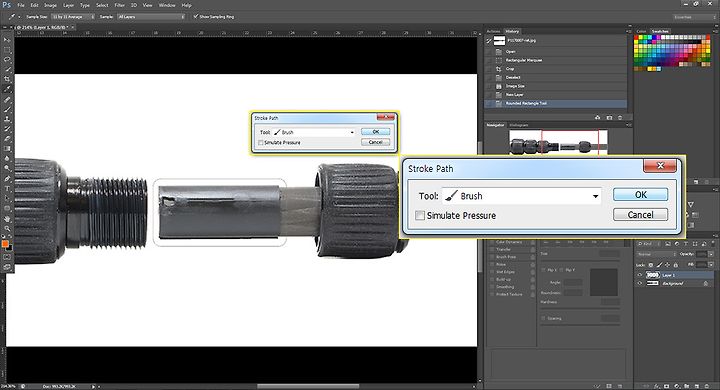Toggle Flip X checkbox in Brush panel
Image resolution: width=720 pixels, height=390 pixels.
[544, 270]
